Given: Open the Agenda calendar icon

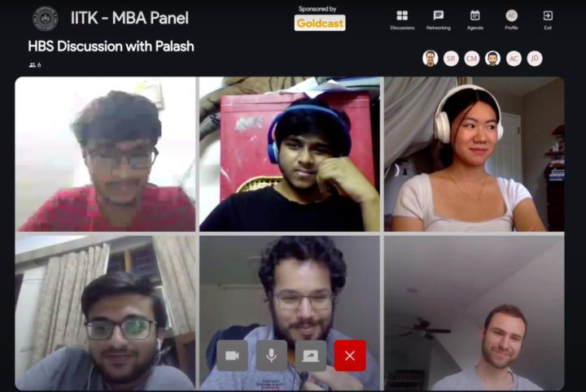Looking at the screenshot, I should coord(475,15).
